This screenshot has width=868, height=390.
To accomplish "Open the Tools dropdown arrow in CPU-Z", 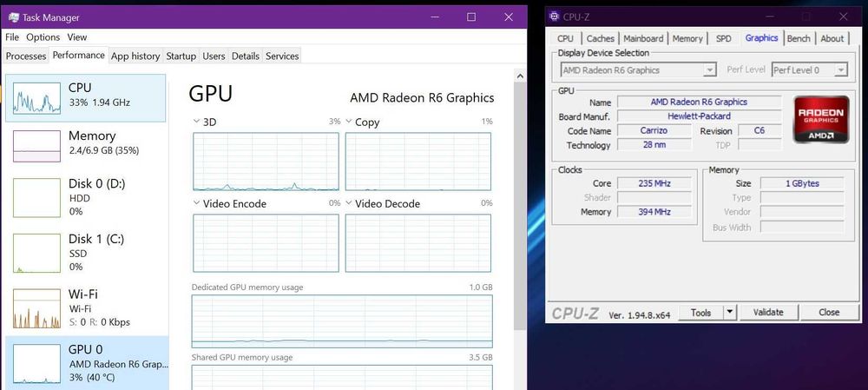I will point(730,312).
